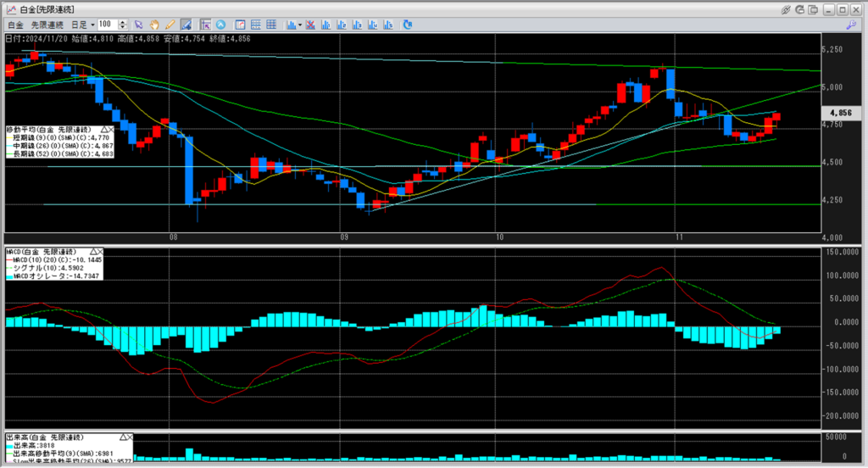868x468 pixels.
Task: Decrease bar count with down stepper
Action: pos(123,28)
